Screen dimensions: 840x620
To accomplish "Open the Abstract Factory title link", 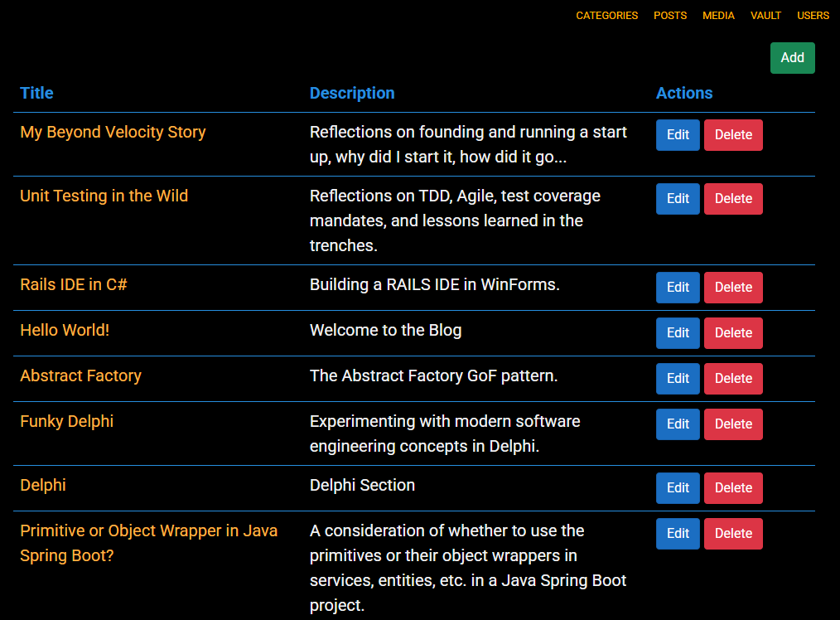I will point(81,375).
